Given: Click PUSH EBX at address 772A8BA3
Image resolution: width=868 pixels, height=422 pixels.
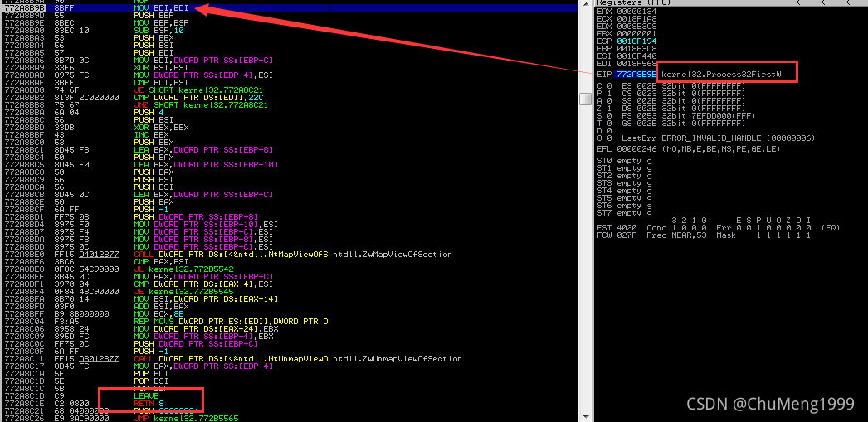Looking at the screenshot, I should click(x=154, y=37).
